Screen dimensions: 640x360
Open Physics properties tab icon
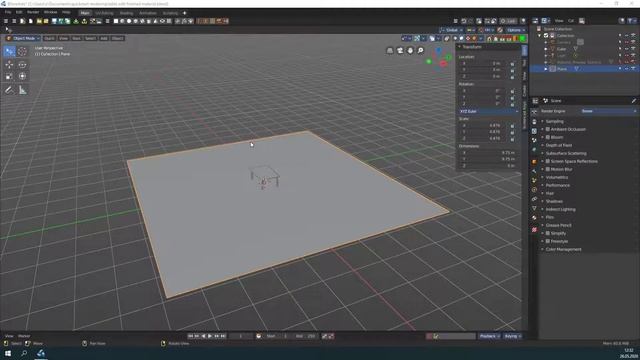(534, 190)
